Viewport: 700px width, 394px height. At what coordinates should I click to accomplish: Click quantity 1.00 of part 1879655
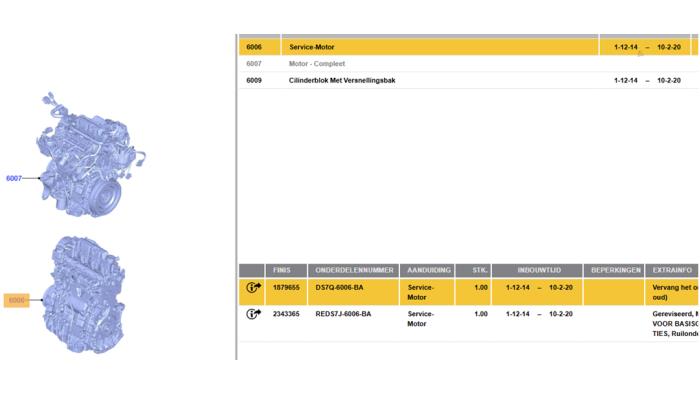481,288
